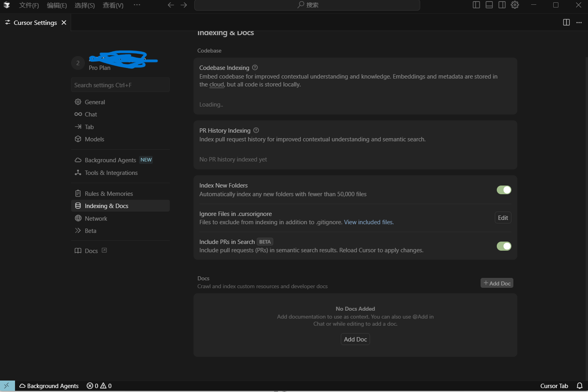Screen dimensions: 588x392
Task: Split the editor with the split icon
Action: point(566,23)
